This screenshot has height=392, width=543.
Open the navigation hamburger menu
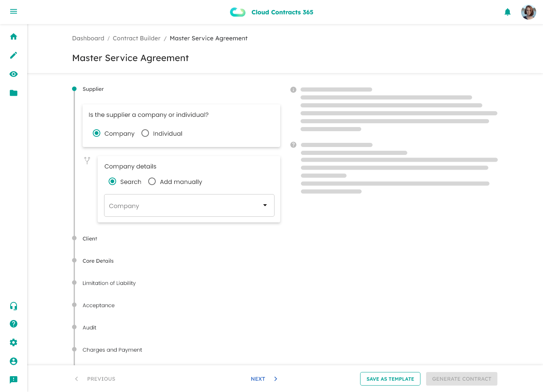click(x=14, y=11)
